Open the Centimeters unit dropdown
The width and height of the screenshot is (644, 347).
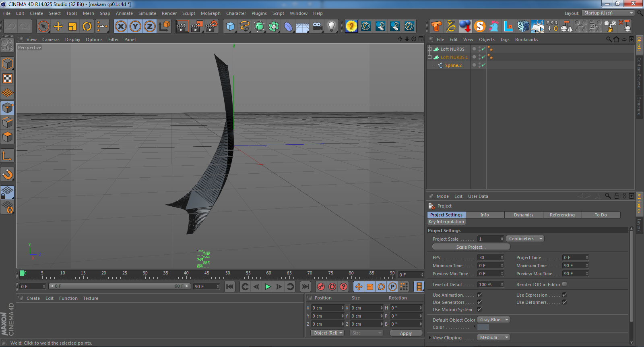pos(525,239)
